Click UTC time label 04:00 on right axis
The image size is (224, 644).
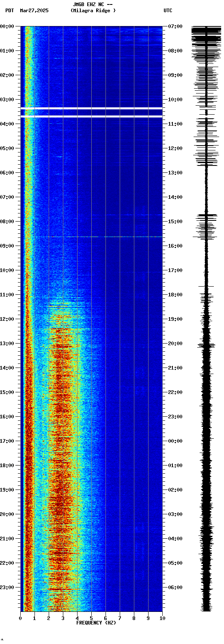[175, 539]
